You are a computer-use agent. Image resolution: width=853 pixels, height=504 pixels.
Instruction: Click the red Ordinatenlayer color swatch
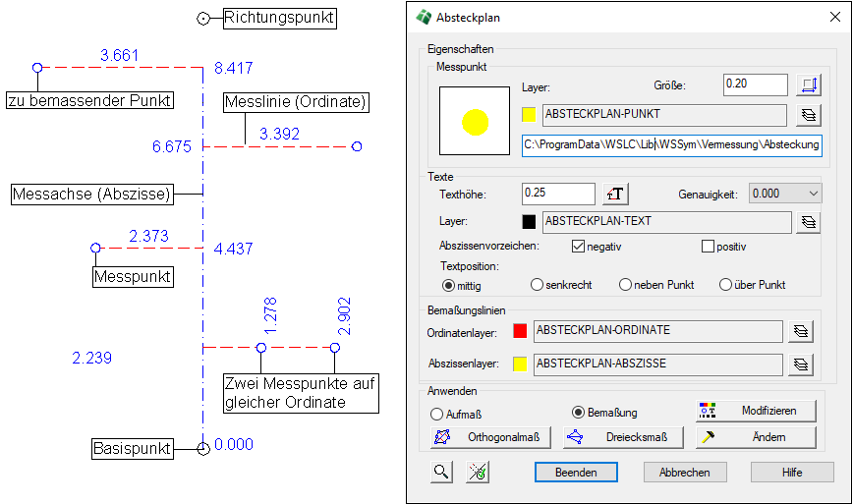coord(521,332)
